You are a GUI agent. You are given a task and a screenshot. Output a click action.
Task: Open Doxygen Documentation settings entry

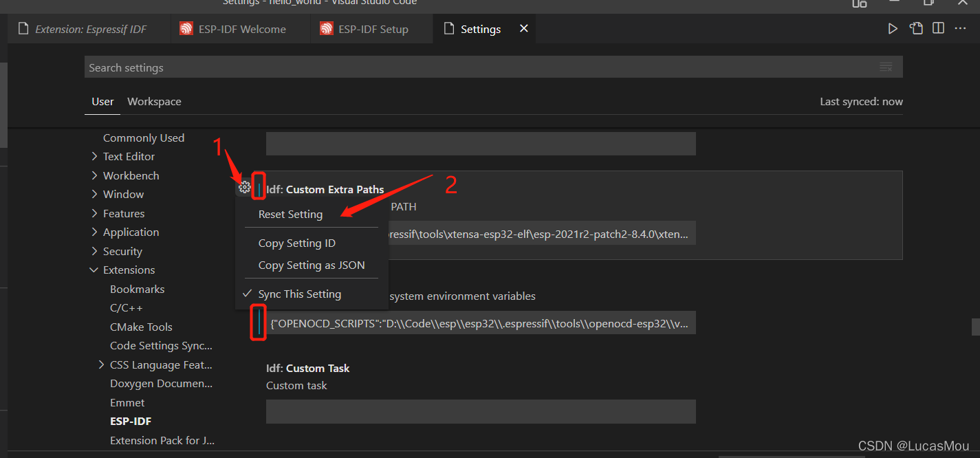tap(161, 384)
